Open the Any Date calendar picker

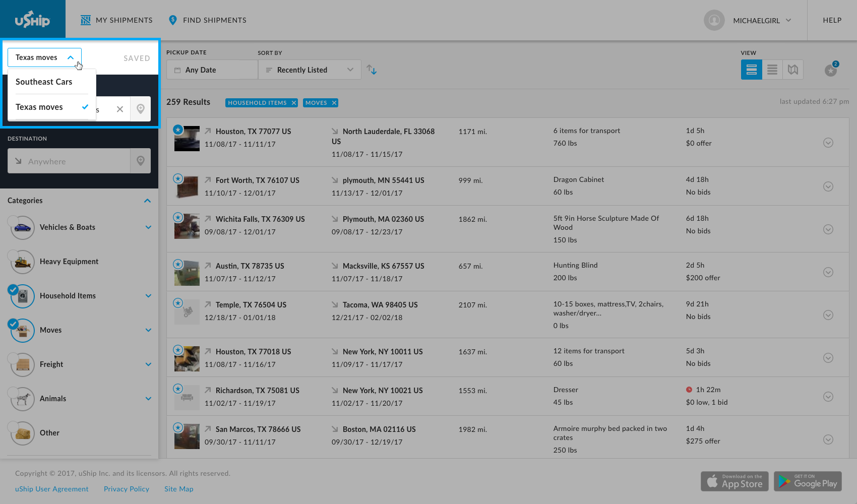pyautogui.click(x=212, y=70)
